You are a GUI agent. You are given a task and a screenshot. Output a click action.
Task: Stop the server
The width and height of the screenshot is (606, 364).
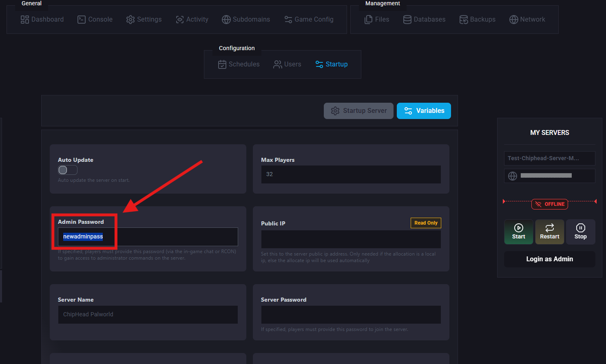(581, 232)
